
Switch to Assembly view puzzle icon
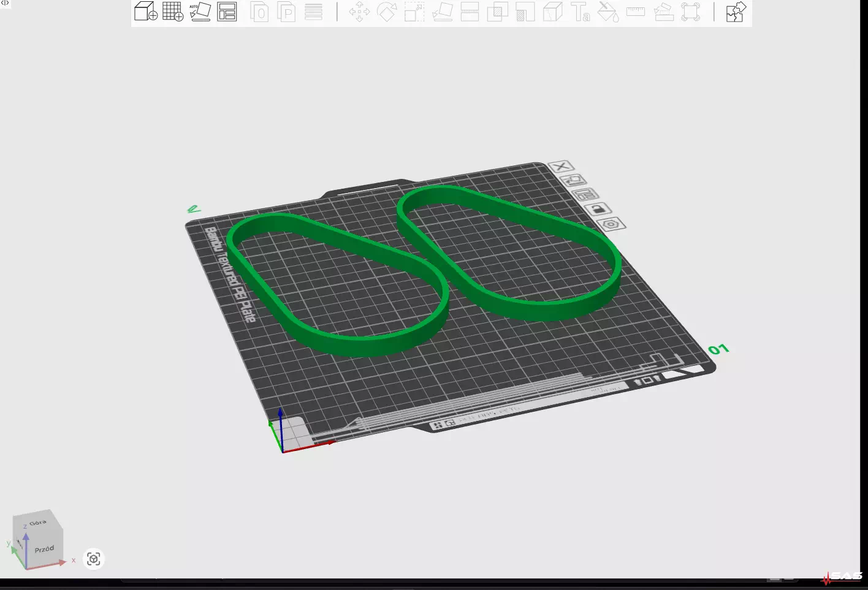coord(735,12)
